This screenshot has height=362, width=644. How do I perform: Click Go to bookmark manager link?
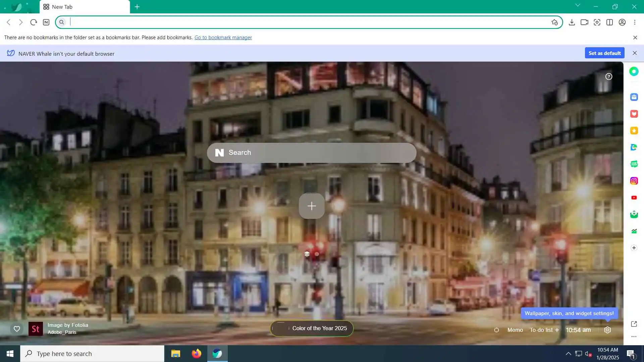coord(223,38)
